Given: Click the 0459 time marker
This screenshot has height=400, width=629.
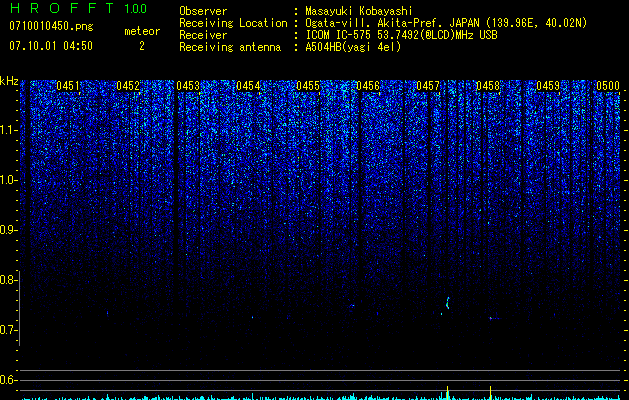Looking at the screenshot, I should click(x=548, y=86).
